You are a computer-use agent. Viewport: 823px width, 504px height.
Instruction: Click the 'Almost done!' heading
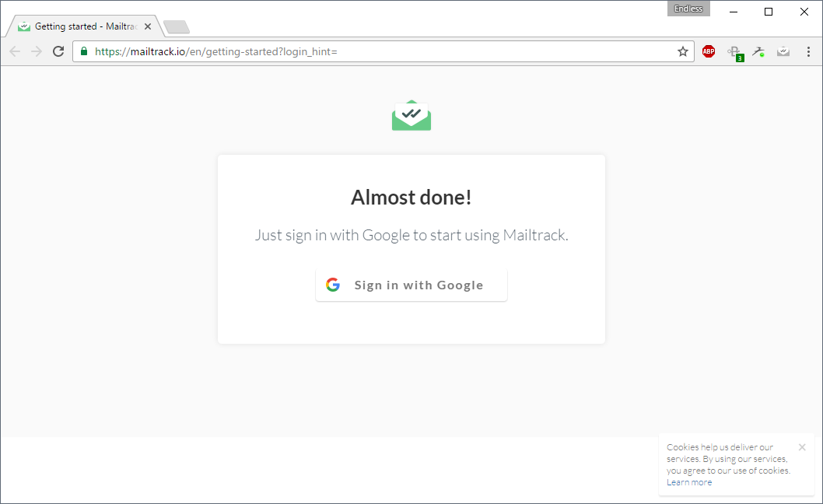tap(411, 198)
